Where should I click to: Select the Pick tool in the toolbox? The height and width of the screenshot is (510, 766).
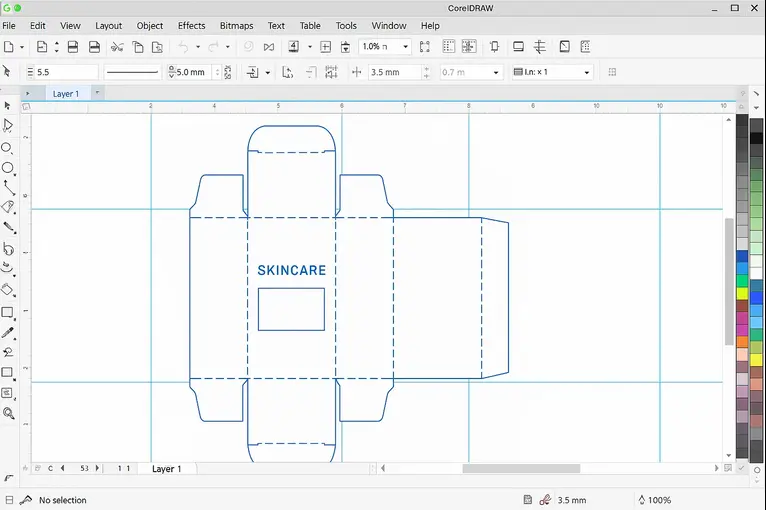(x=7, y=105)
